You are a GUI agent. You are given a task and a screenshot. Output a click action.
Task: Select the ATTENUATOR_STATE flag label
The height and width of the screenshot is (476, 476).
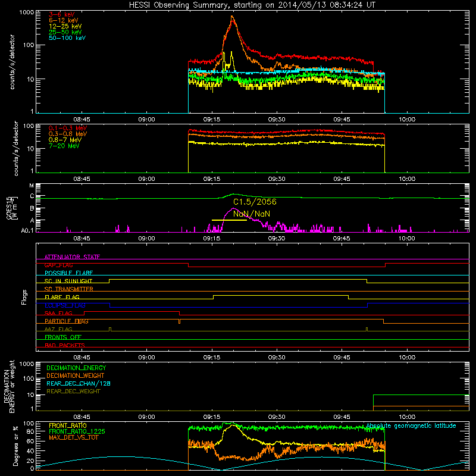click(x=72, y=257)
